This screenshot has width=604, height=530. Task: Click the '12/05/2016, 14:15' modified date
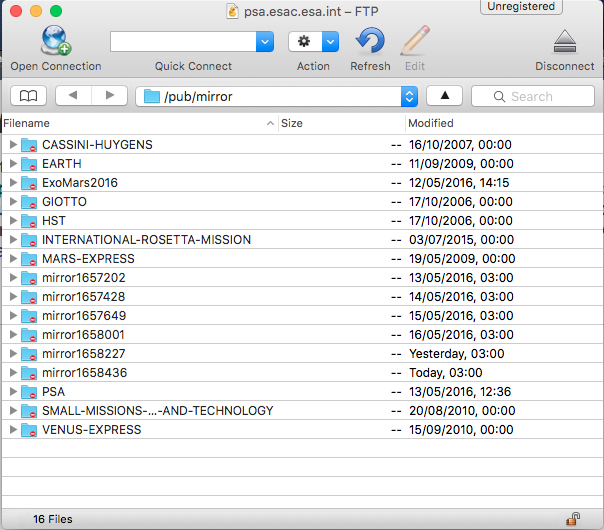point(459,183)
